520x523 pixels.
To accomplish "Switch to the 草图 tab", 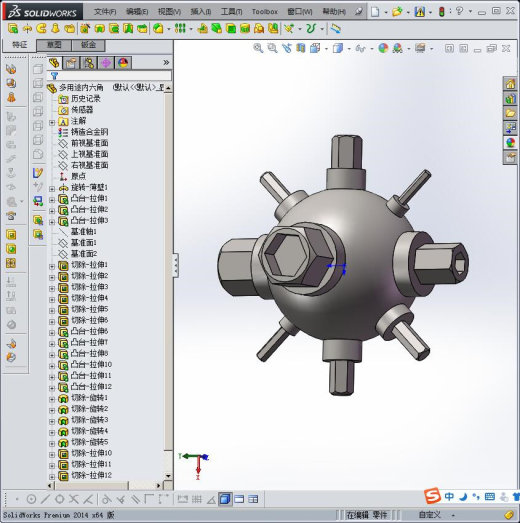I will pos(54,45).
